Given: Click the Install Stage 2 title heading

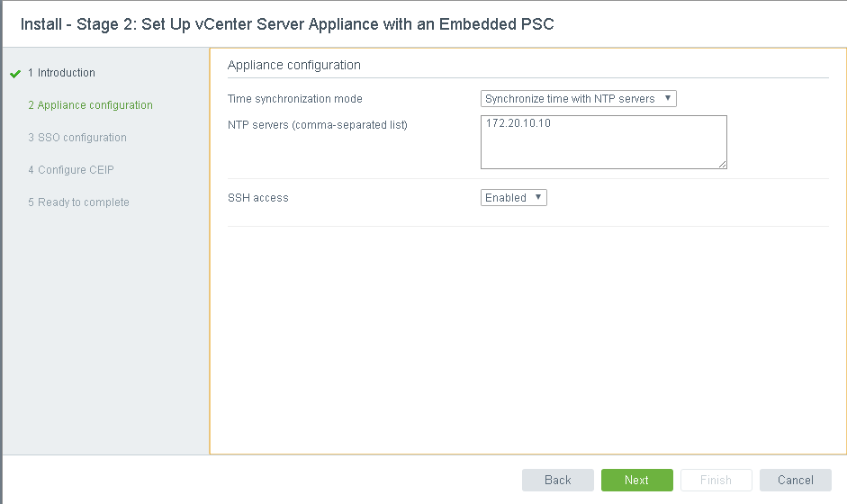Looking at the screenshot, I should point(287,24).
